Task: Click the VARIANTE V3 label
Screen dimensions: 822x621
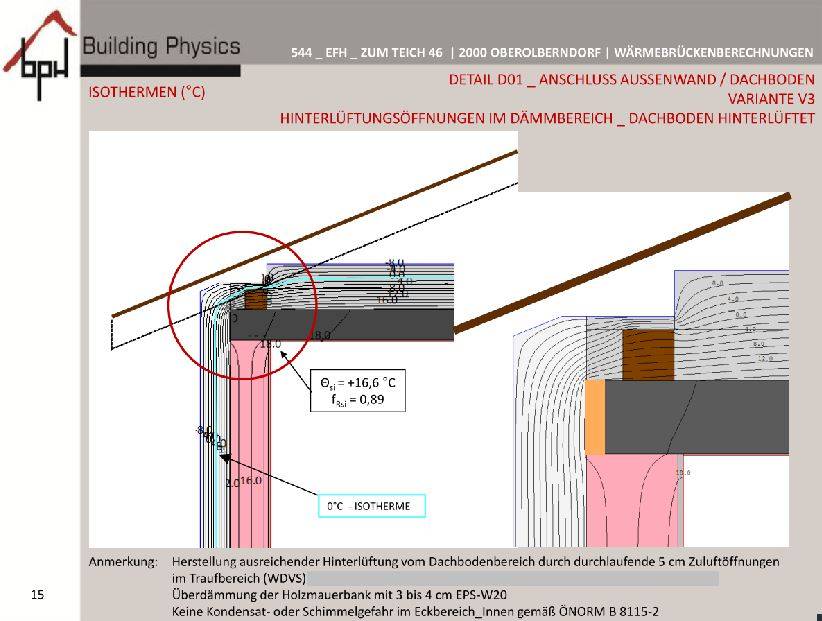Action: [x=771, y=98]
